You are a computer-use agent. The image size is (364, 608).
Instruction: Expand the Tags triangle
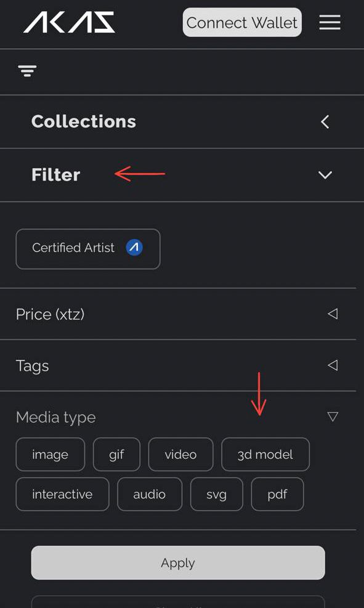(x=333, y=365)
